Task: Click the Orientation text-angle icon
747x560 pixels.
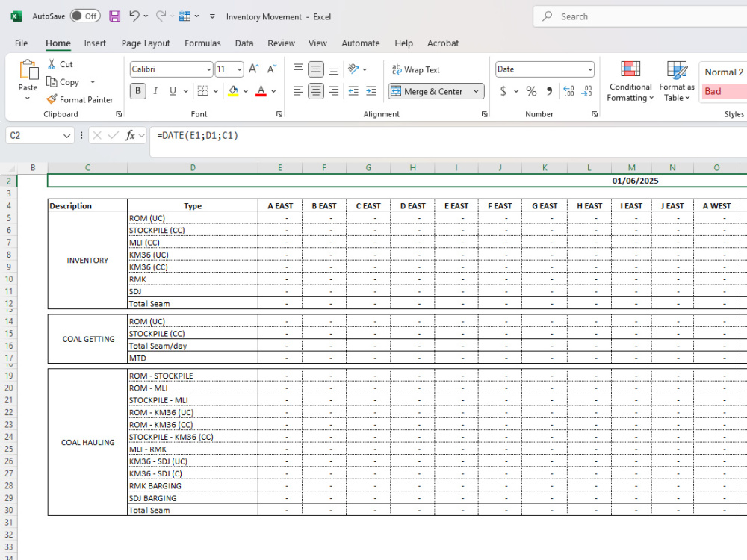Action: tap(353, 69)
